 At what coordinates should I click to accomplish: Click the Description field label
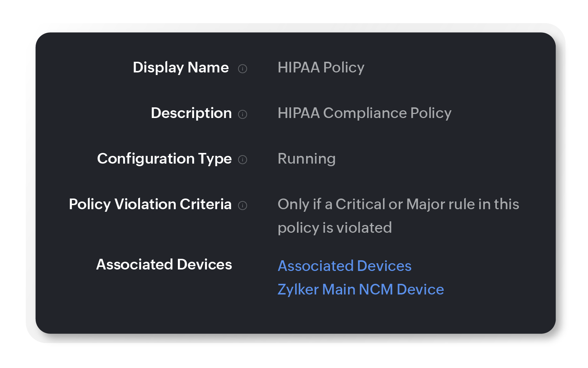click(191, 113)
